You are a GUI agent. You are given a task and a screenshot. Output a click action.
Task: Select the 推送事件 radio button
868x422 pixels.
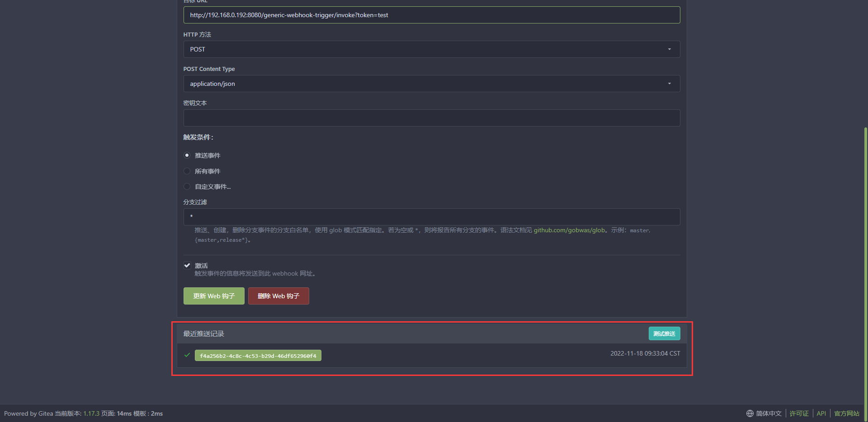(x=187, y=155)
